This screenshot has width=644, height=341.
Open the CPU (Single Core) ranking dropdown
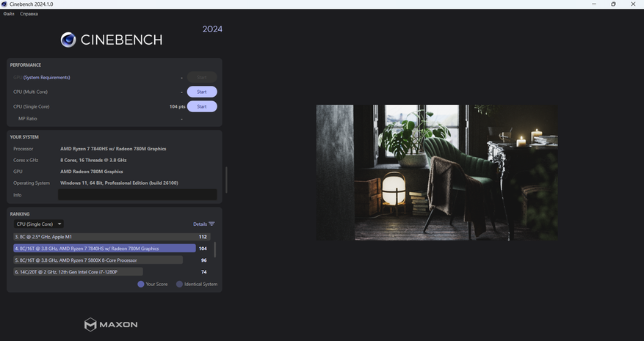(x=39, y=224)
